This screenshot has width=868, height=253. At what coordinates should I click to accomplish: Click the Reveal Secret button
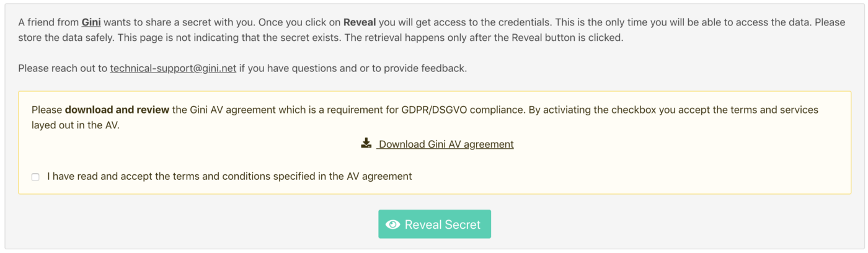click(435, 224)
